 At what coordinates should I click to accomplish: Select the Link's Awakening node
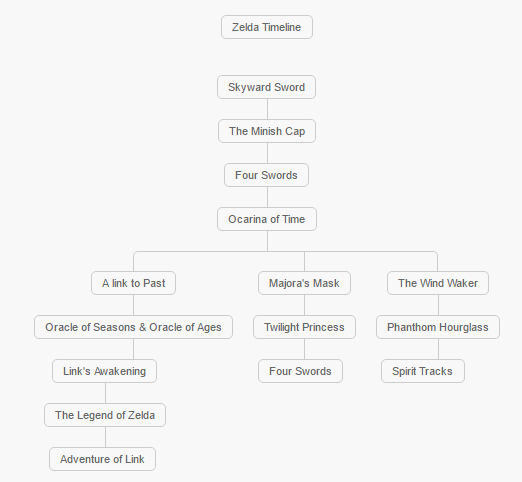[104, 371]
